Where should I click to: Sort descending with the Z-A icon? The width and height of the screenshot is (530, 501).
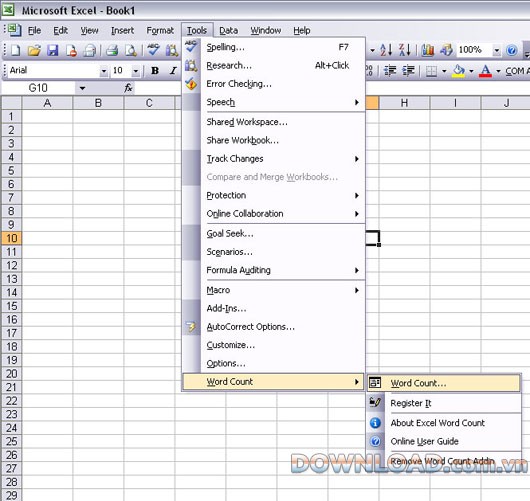[405, 50]
